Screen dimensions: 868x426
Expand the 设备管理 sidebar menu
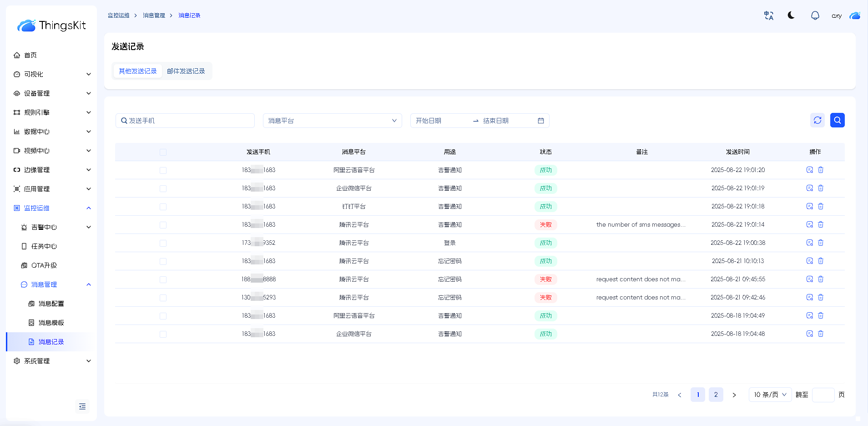click(x=52, y=93)
